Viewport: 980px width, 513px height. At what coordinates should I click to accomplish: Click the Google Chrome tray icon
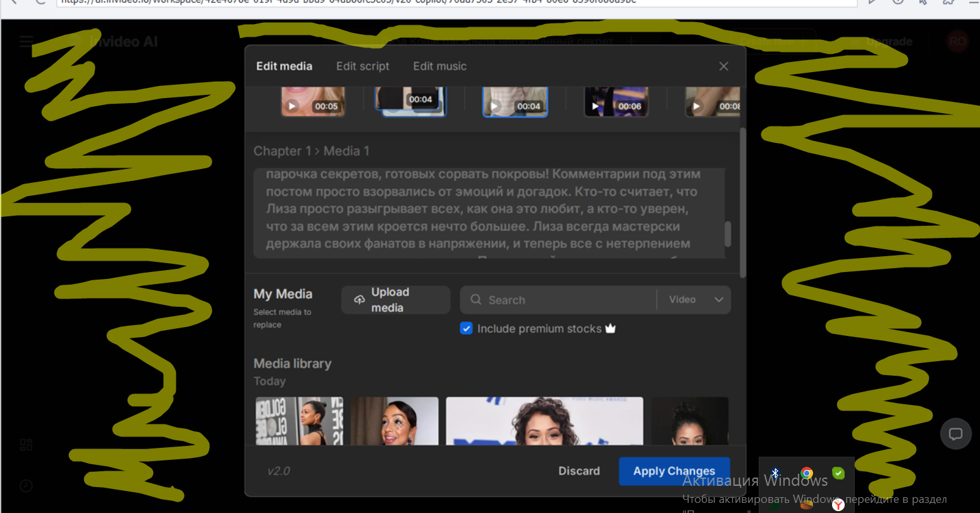click(807, 473)
